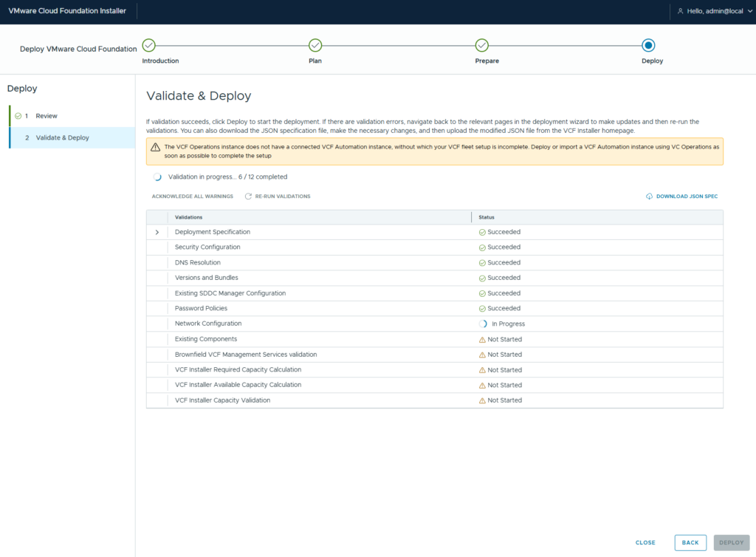Select VCF Installer Required Capacity Calculation text
Image resolution: width=756 pixels, height=557 pixels.
(238, 369)
